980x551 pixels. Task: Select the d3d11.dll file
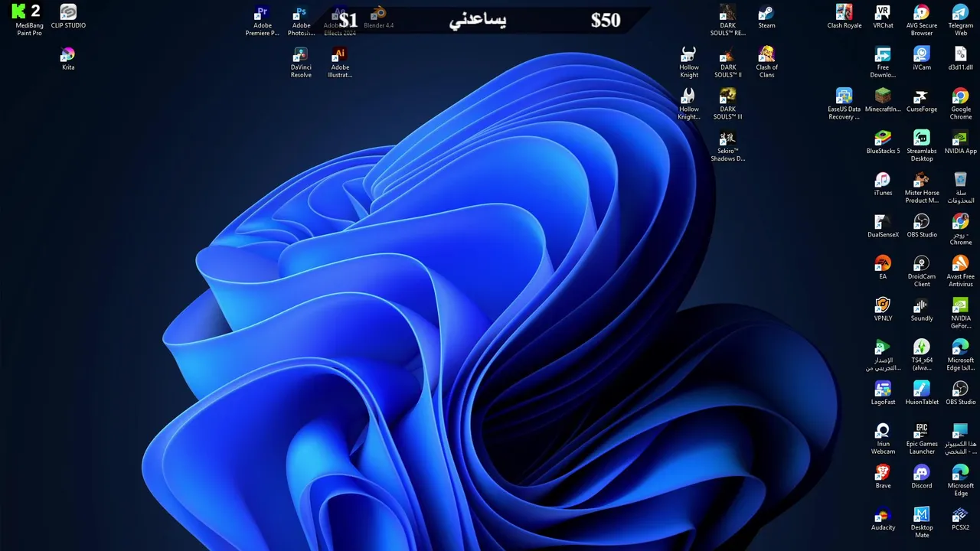(961, 58)
